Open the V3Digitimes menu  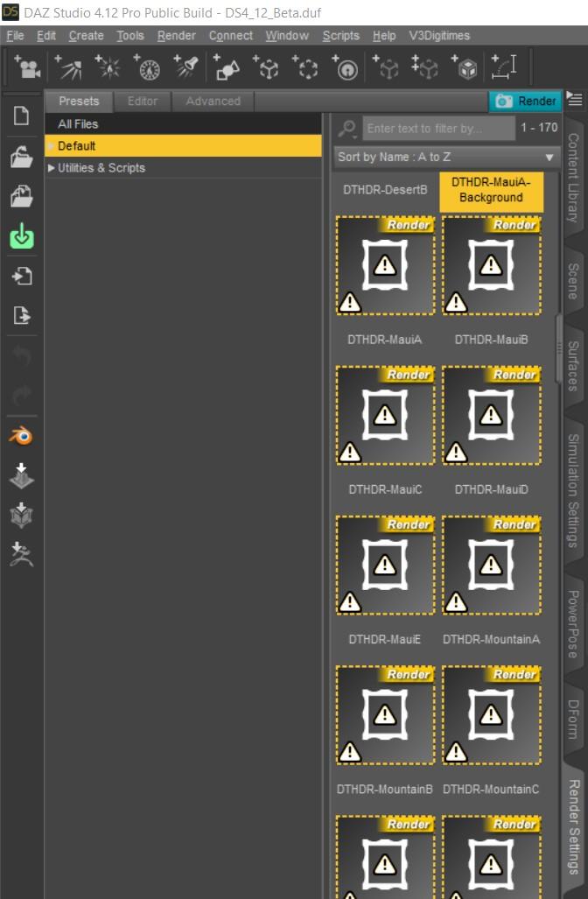[439, 36]
